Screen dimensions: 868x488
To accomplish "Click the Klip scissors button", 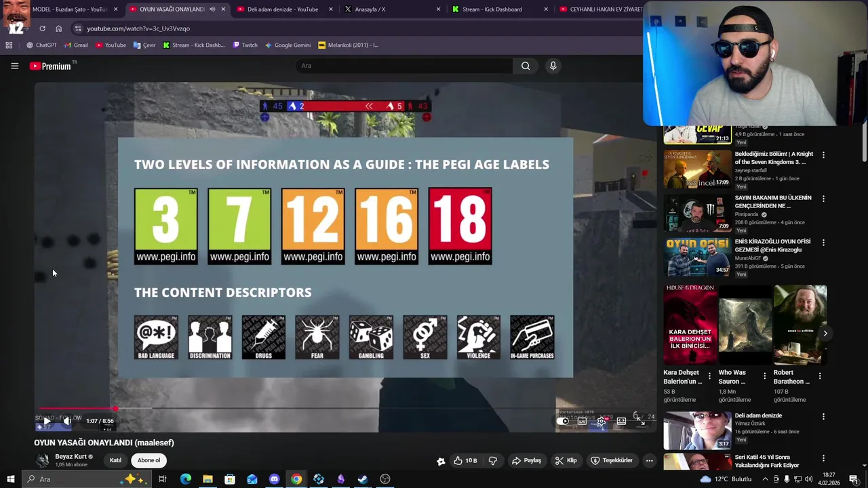I will click(566, 461).
